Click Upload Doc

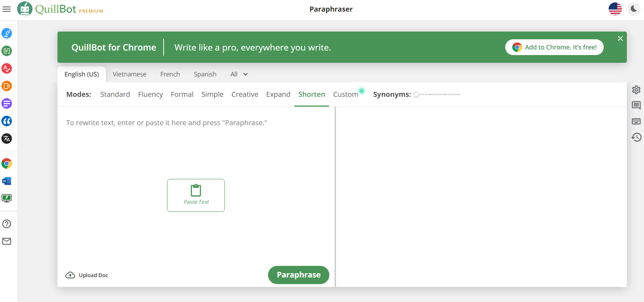coord(87,275)
